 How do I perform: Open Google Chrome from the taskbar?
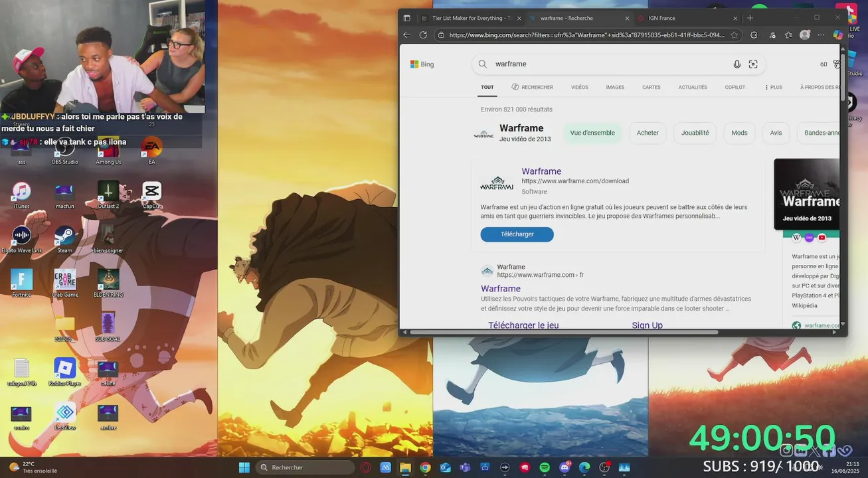tap(425, 467)
